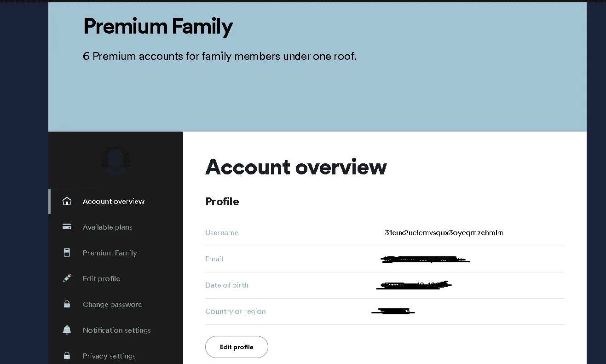Click the Edit profile button below the Profile section
606x364 pixels.
point(237,347)
